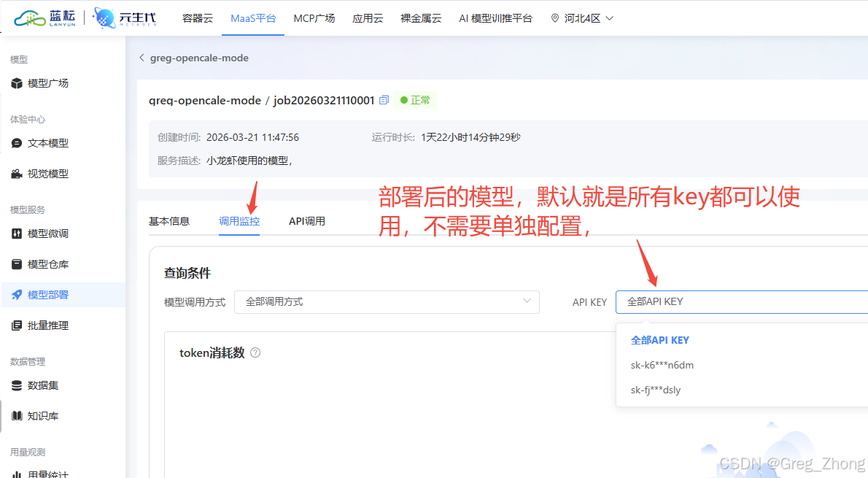Click the 视觉模型 camera icon
868x478 pixels.
17,174
